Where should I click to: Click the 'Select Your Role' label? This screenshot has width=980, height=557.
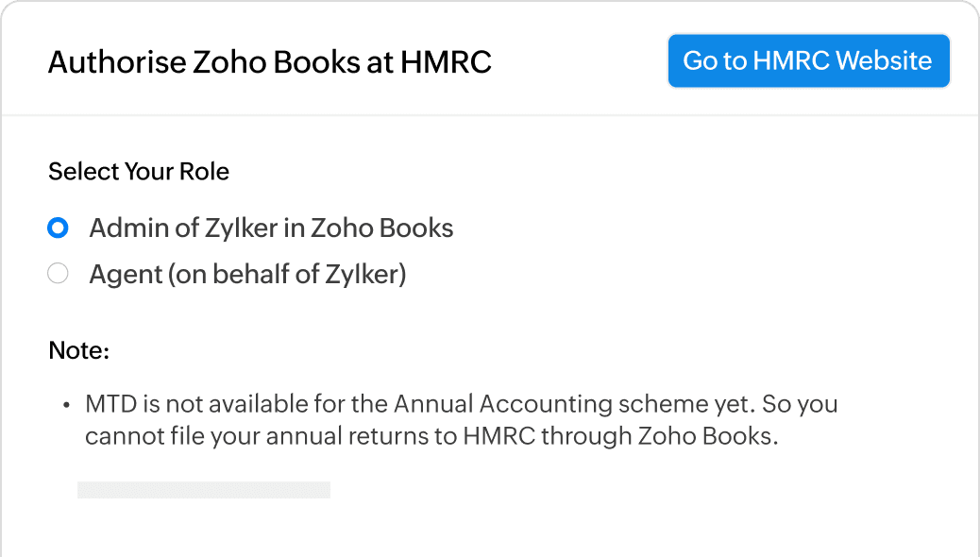click(x=139, y=172)
